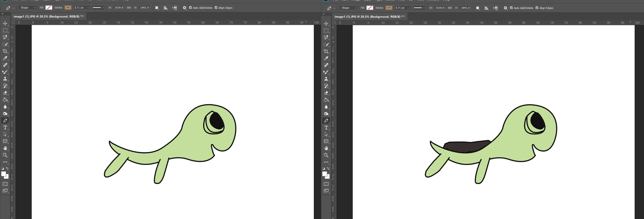Image resolution: width=644 pixels, height=219 pixels.
Task: Select the Lasso tool in left window
Action: point(5,37)
